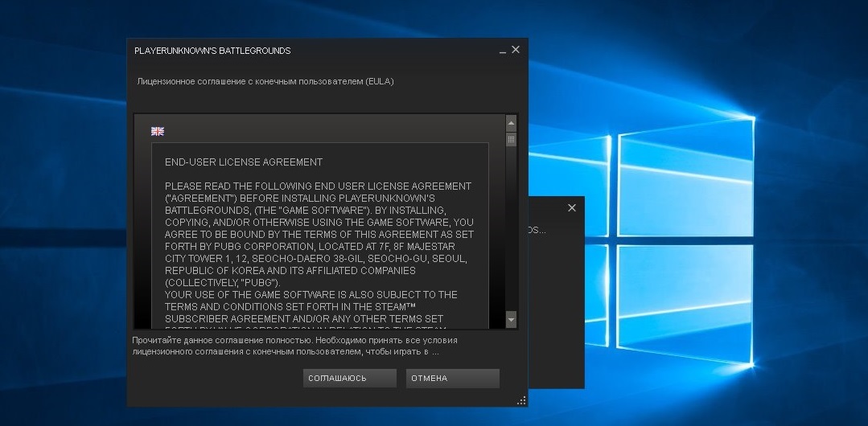
Task: Close the PLAYERUNKNOWN'S BATTLEGROUNDS EULA dialog
Action: pos(516,50)
